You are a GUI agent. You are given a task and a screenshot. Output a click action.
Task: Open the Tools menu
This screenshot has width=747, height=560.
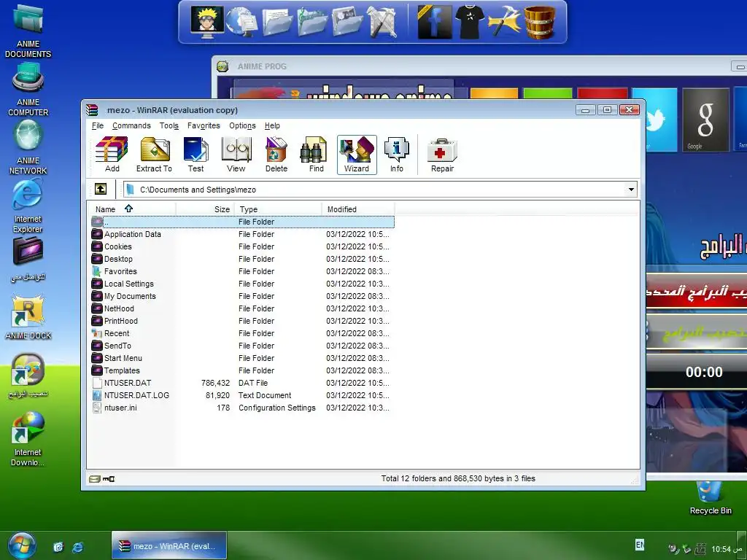(x=169, y=125)
